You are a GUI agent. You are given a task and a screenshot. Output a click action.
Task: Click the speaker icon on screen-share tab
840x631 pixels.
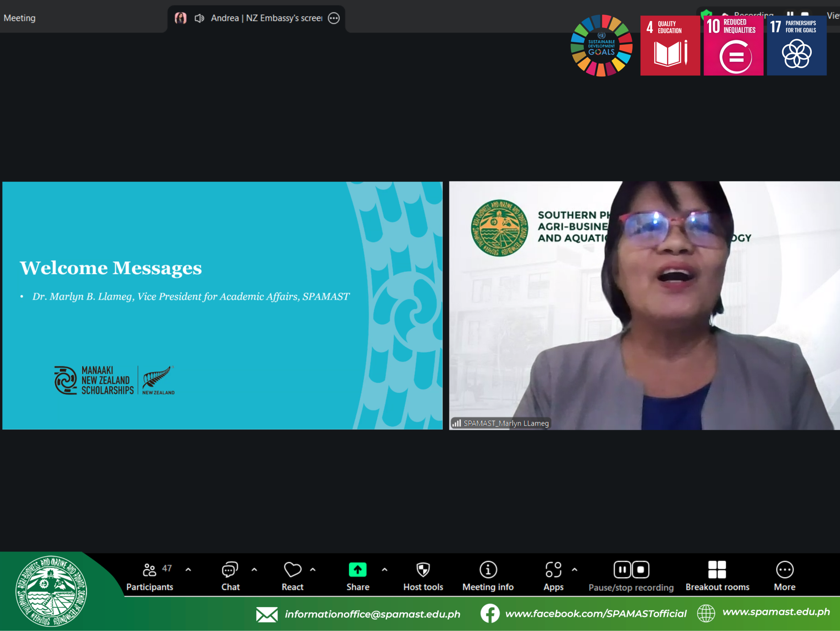[x=199, y=18]
